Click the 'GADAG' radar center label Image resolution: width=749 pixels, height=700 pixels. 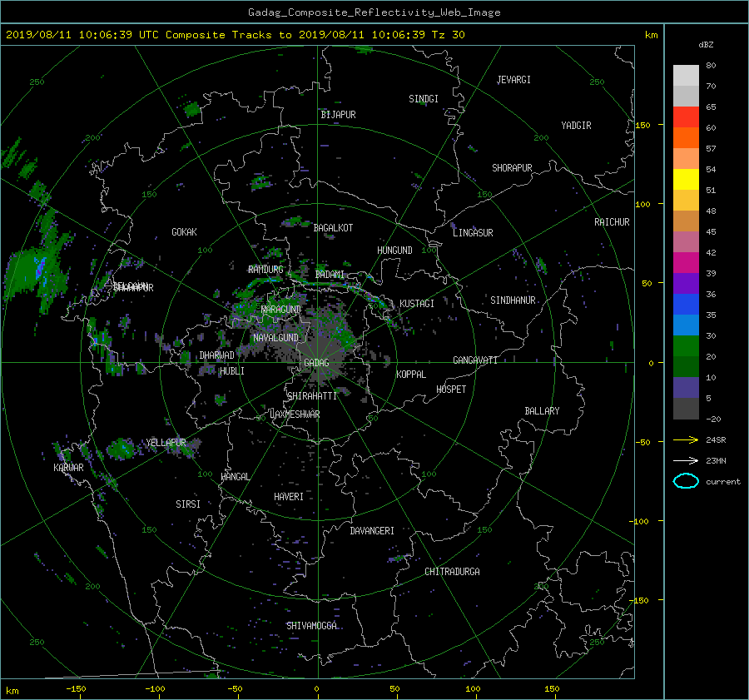pyautogui.click(x=317, y=363)
